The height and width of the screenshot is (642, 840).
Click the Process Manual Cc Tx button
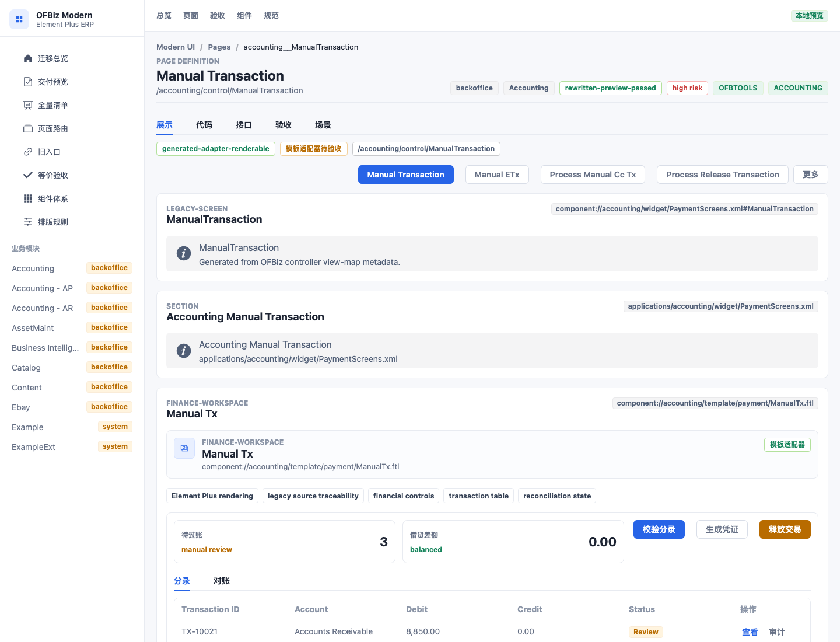click(x=593, y=175)
